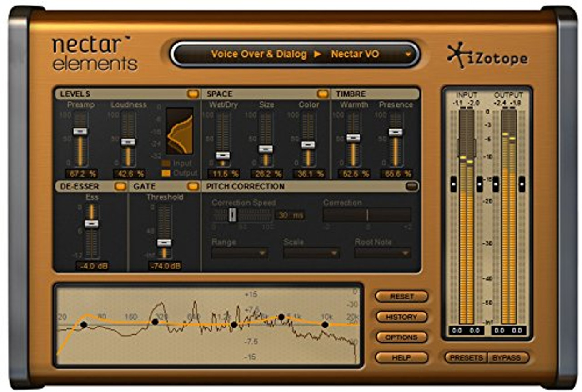Click the Ess value -4.0 dB field
Viewport: 582px width, 392px height.
[x=92, y=266]
